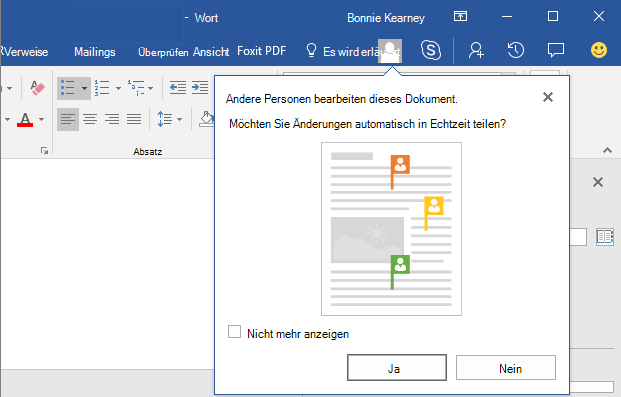Screen dimensions: 621x397
Task: Apply numbered list formatting
Action: (102, 88)
